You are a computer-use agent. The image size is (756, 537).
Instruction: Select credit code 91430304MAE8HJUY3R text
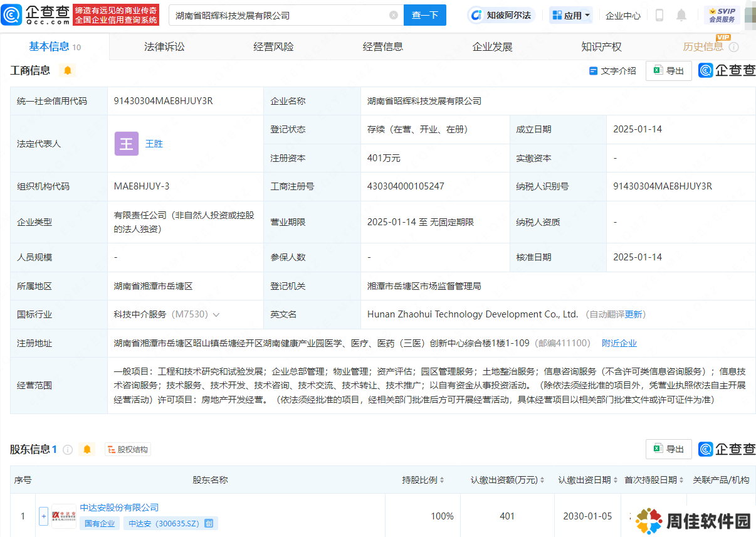[164, 100]
